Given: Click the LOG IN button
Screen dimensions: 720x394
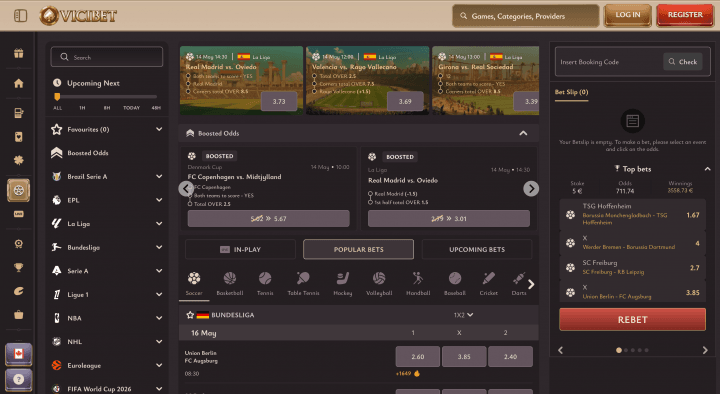Looking at the screenshot, I should pos(627,15).
